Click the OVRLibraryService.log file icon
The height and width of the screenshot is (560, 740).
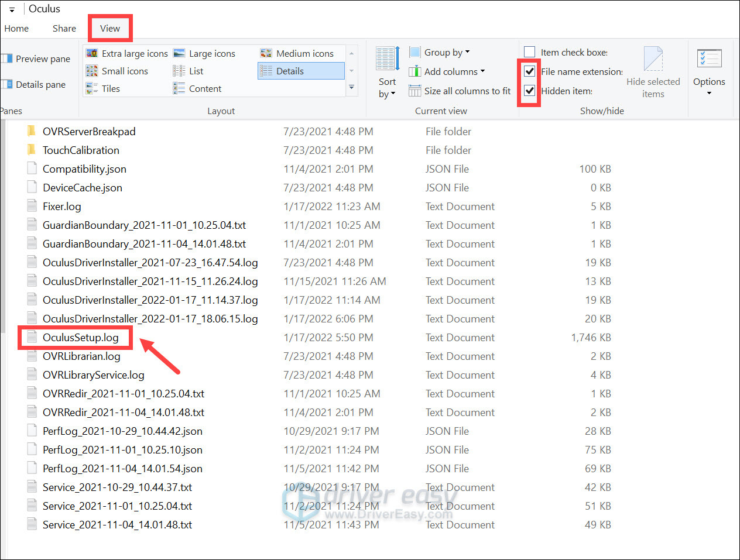32,375
